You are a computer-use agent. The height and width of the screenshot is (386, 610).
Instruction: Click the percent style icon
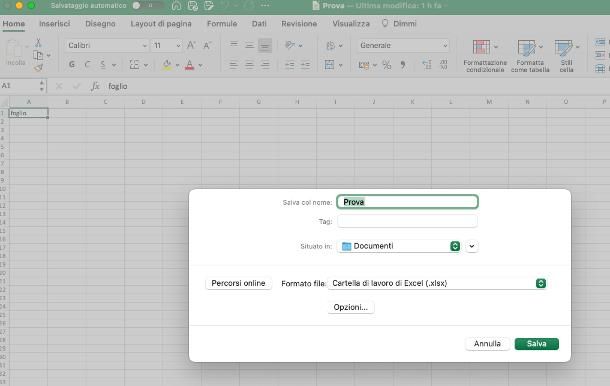tap(387, 65)
